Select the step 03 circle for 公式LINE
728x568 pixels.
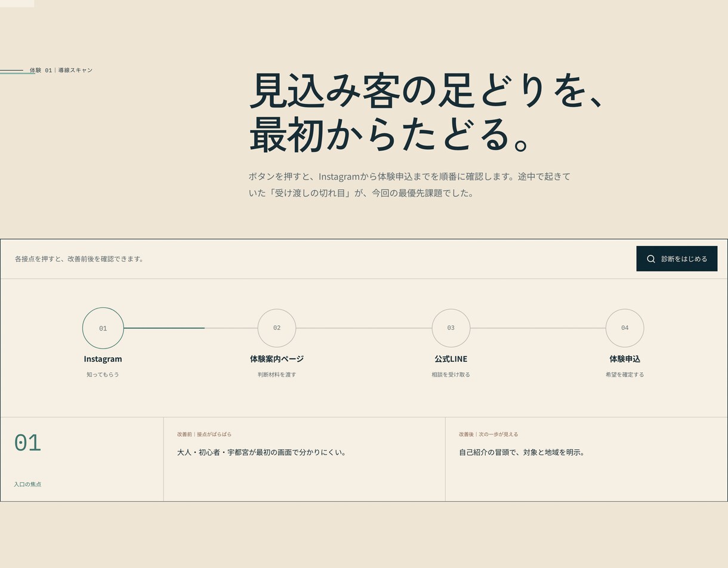[451, 328]
